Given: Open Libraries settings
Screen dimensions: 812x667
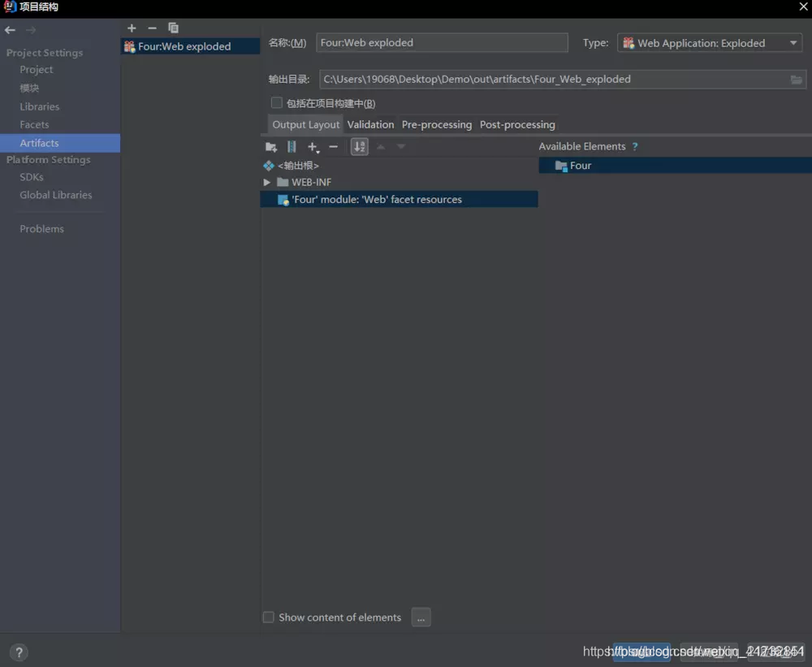Looking at the screenshot, I should (39, 106).
